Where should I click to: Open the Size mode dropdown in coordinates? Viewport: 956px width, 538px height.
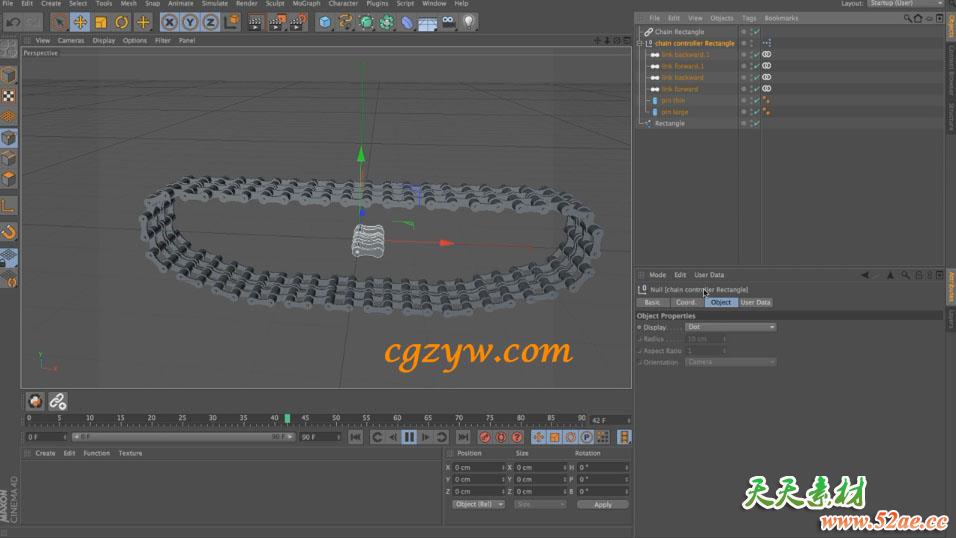[540, 504]
